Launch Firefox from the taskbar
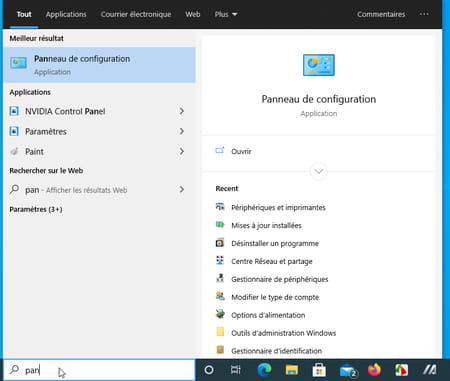 (374, 370)
